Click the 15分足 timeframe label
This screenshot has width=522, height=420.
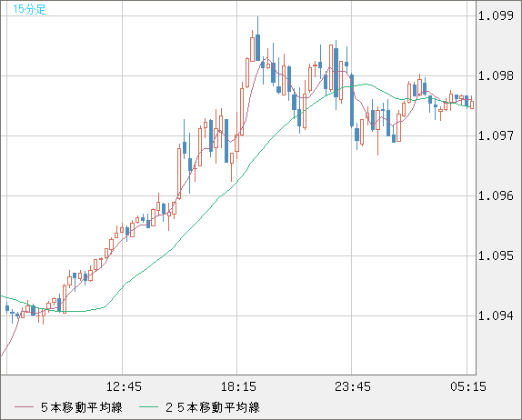pyautogui.click(x=29, y=9)
